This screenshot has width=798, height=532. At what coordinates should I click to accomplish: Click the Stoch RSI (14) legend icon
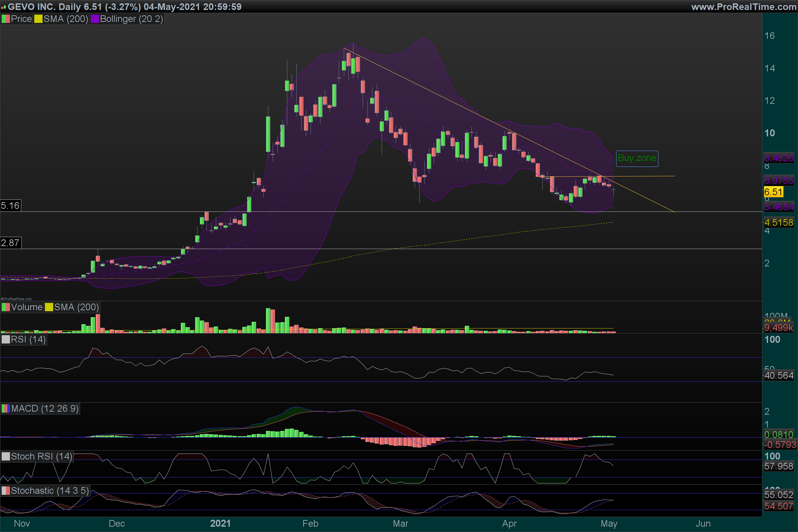[6, 456]
